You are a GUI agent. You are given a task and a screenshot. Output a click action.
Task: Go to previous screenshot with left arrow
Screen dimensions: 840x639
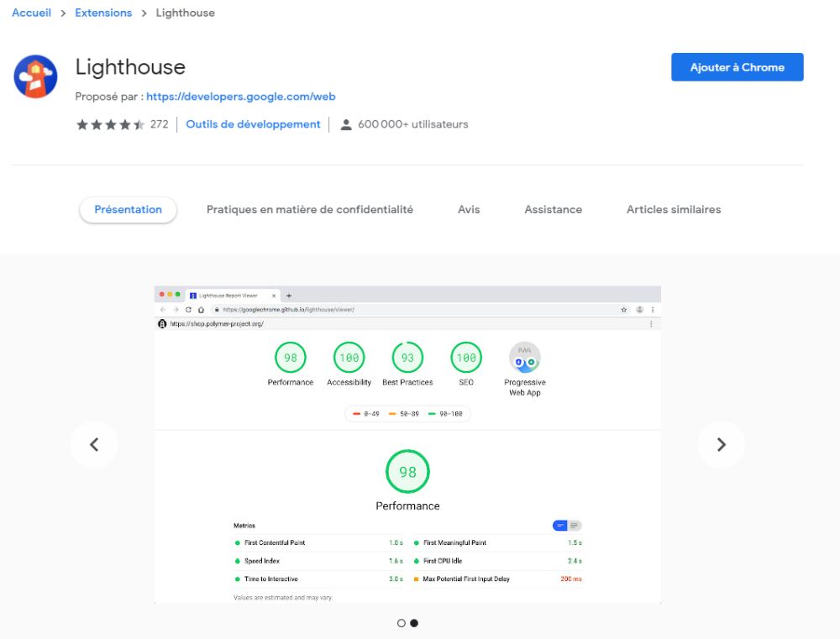click(x=94, y=444)
